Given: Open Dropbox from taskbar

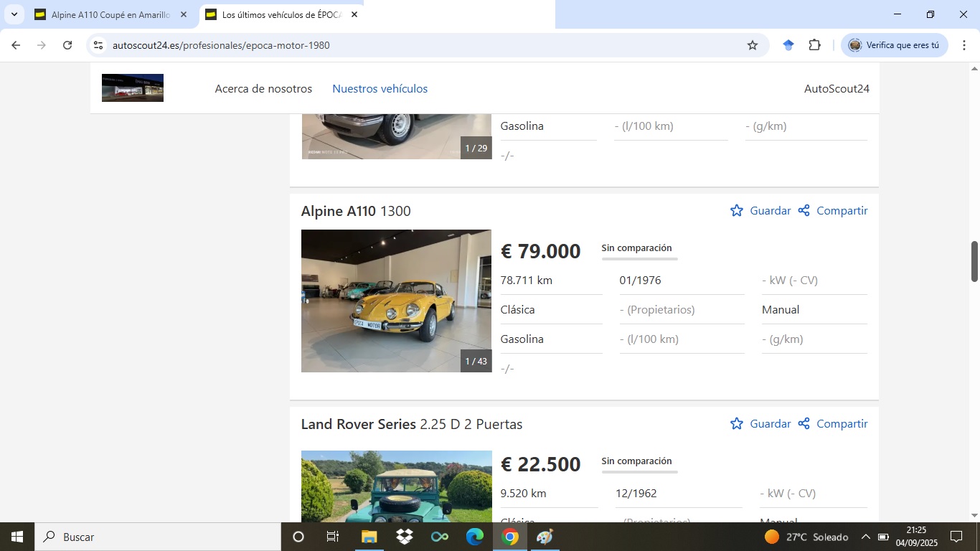Looking at the screenshot, I should (x=404, y=537).
